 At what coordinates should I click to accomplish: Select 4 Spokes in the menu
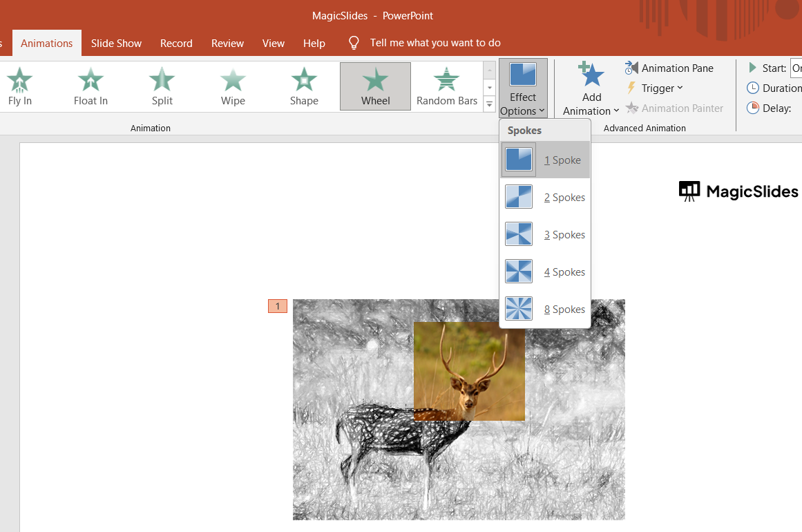click(545, 272)
